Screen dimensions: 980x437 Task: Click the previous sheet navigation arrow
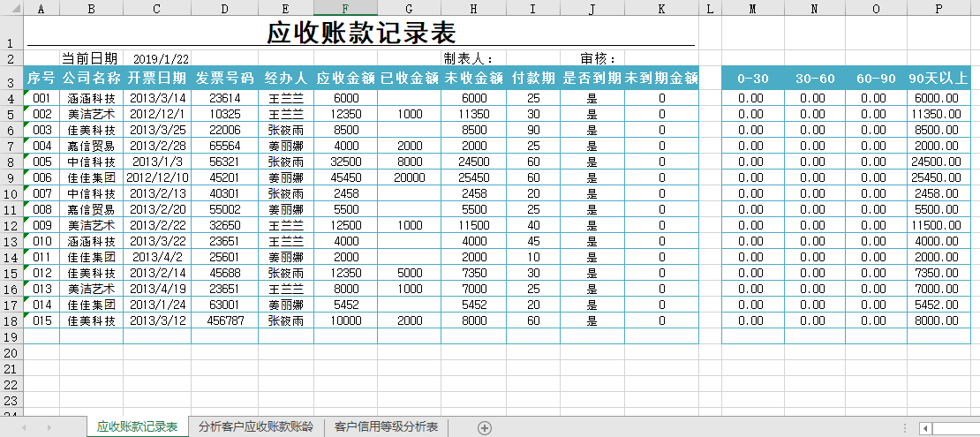24,427
